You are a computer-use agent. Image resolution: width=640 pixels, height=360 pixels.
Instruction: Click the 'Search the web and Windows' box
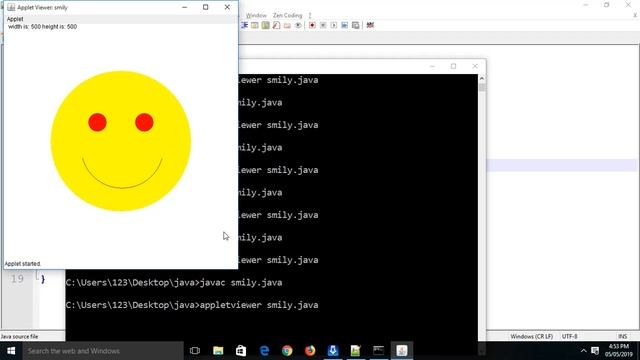(103, 351)
